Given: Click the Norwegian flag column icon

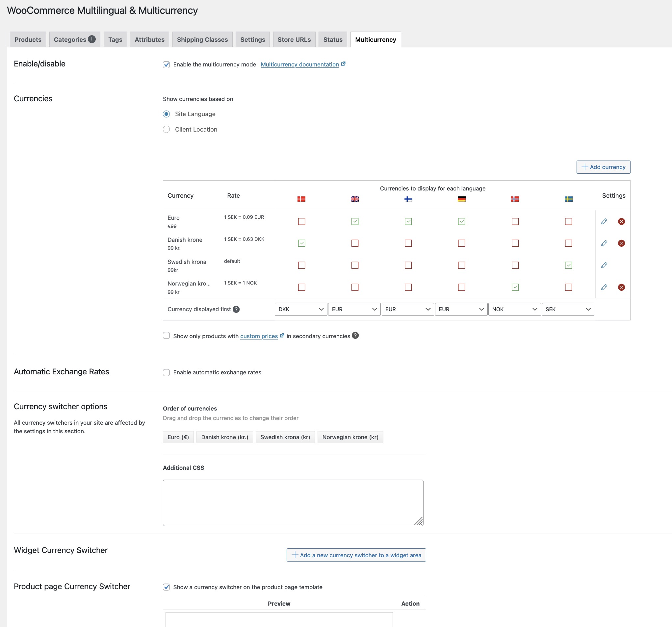Looking at the screenshot, I should 515,199.
